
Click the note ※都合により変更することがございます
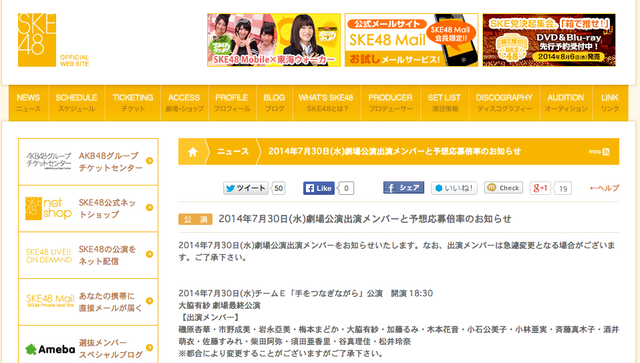coord(281,353)
